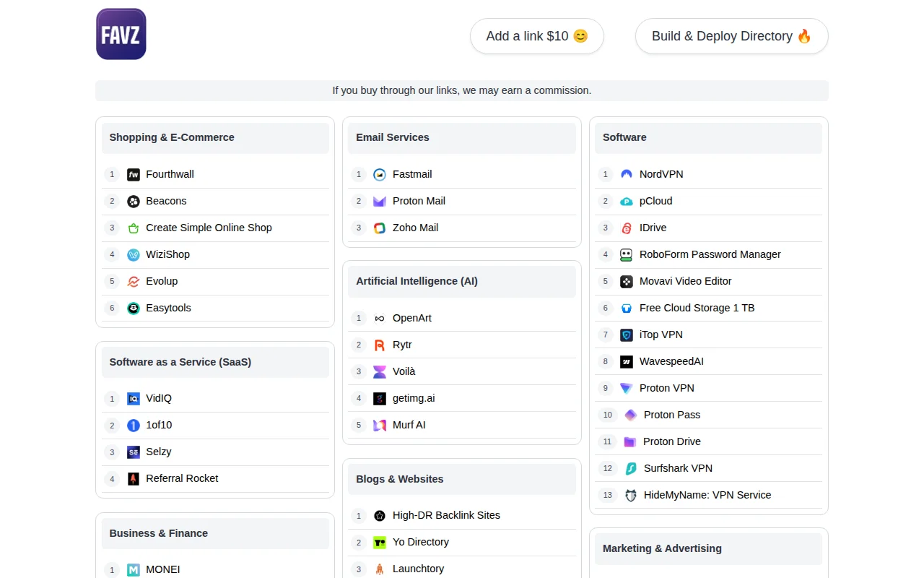Click the Add a link $10 button
The width and height of the screenshot is (924, 578).
537,36
